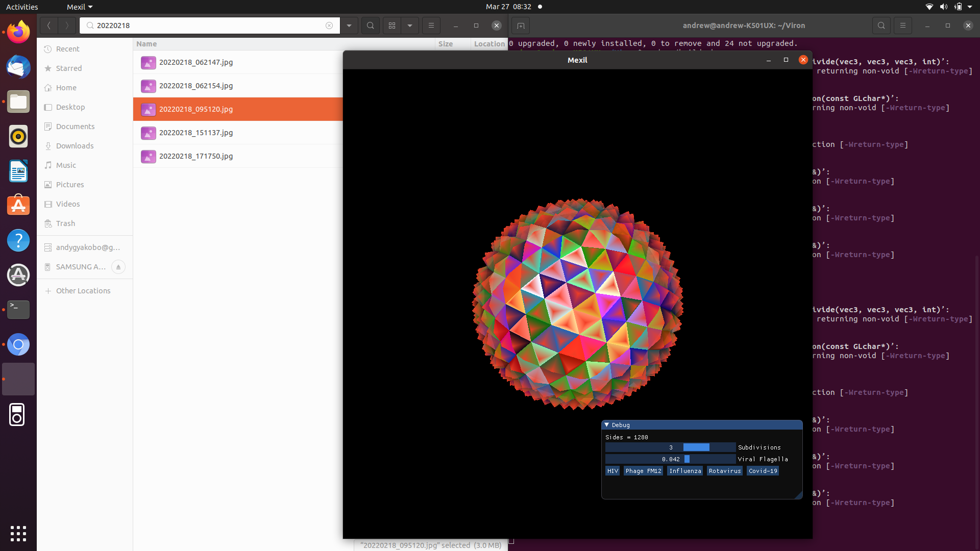Toggle grid view in file manager
The width and height of the screenshot is (980, 551).
(x=392, y=26)
